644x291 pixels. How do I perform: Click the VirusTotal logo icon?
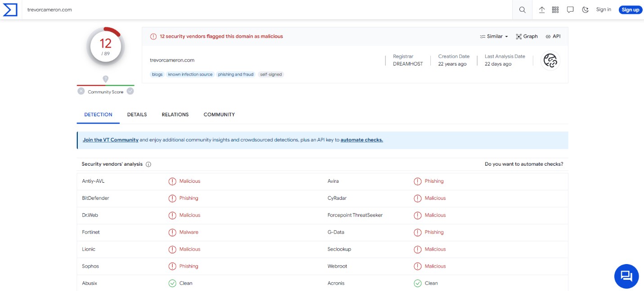pyautogui.click(x=10, y=10)
